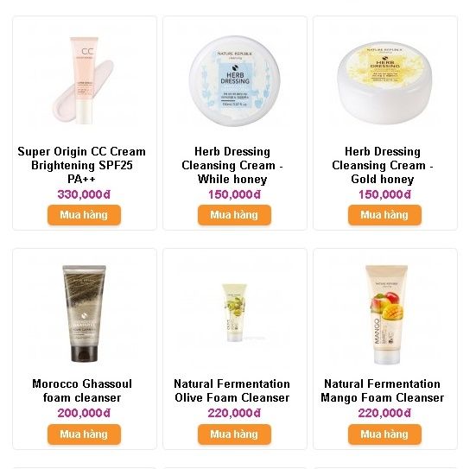The width and height of the screenshot is (476, 469).
Task: Open Natural Fermentation Mango Foam Cleanser title
Action: coord(383,390)
